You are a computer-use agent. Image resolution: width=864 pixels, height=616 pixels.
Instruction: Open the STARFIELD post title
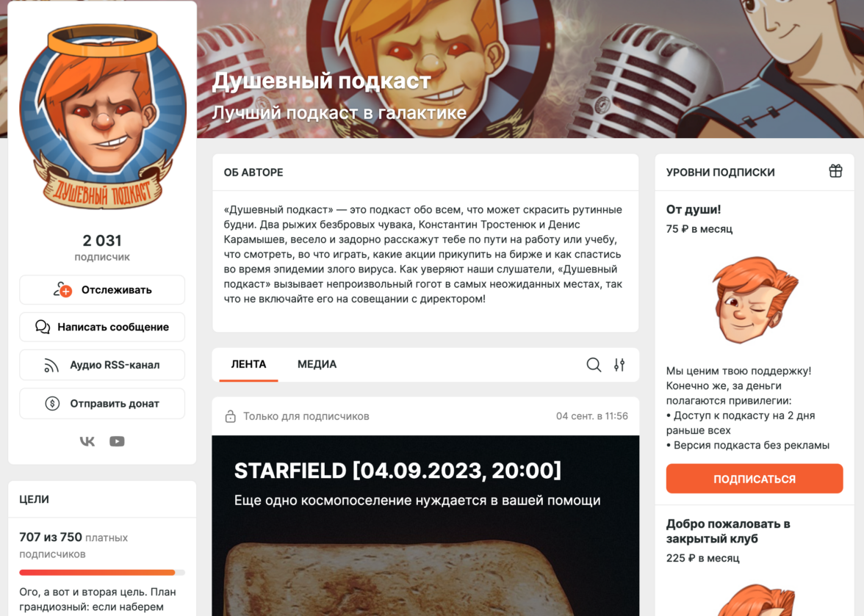398,471
